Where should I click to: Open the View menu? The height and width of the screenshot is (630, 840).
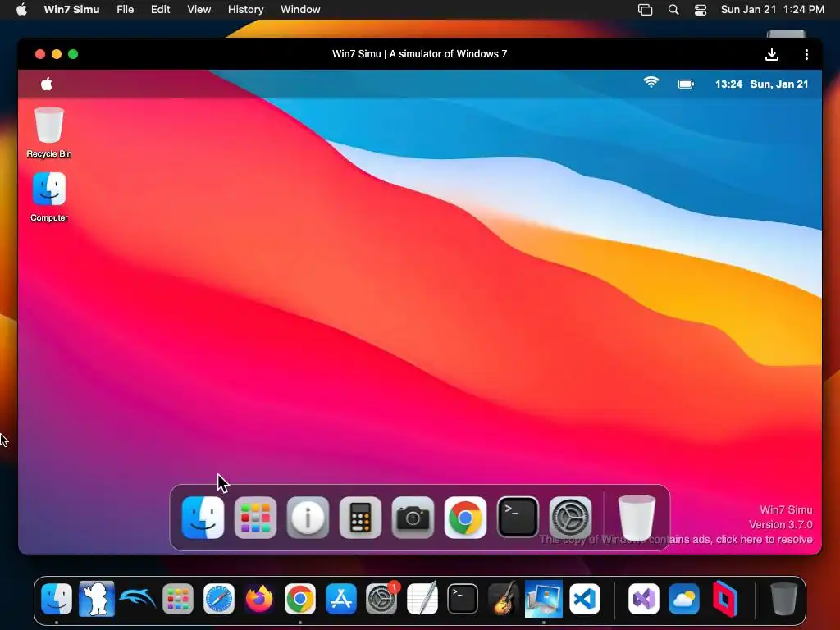199,9
